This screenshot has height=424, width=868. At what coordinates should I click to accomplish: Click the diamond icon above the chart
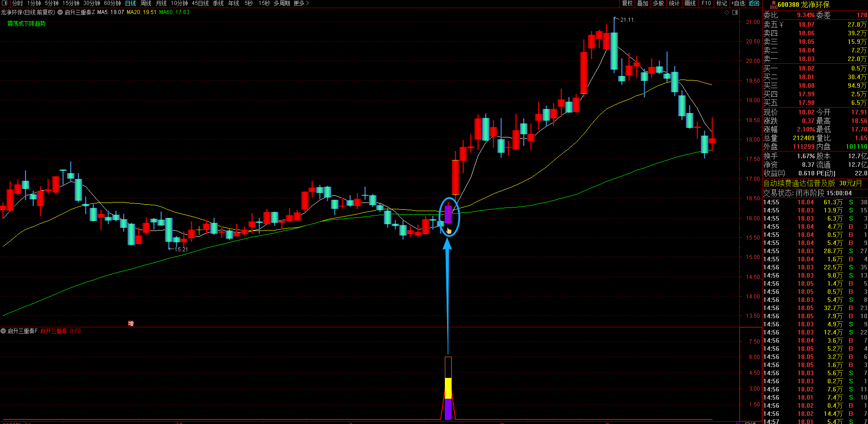coord(727,12)
